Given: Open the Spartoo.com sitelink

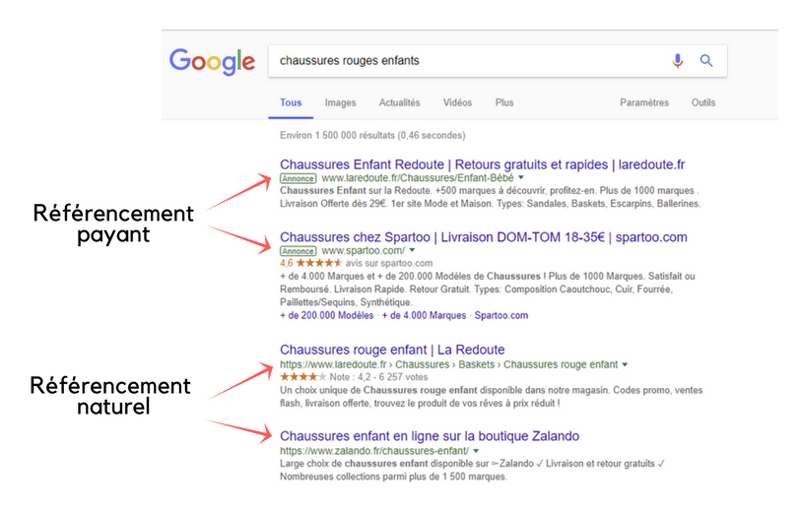Looking at the screenshot, I should [501, 315].
